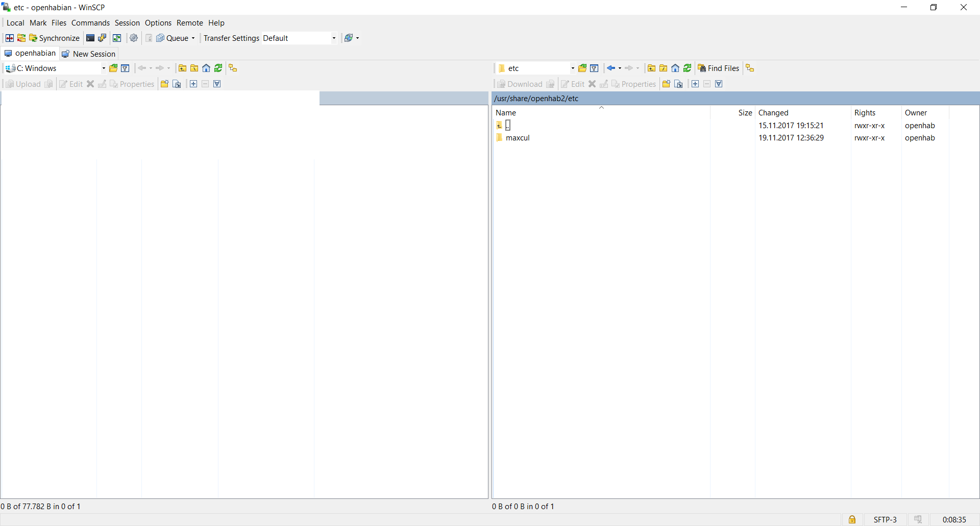
Task: Switch to the New Session tab
Action: click(89, 54)
